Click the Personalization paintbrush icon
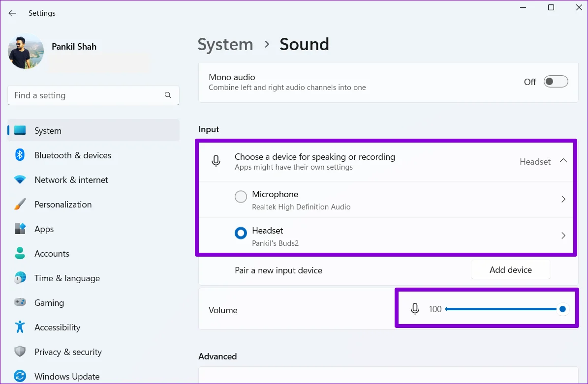 pos(20,205)
